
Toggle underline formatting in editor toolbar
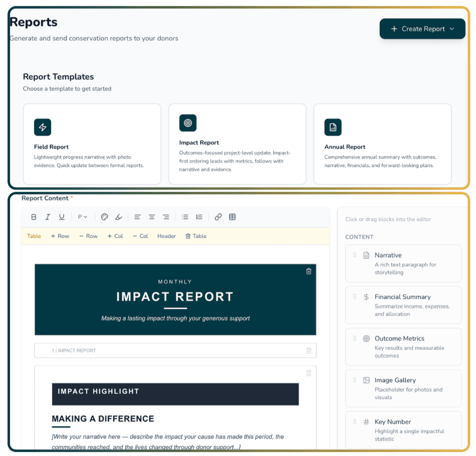tap(61, 217)
